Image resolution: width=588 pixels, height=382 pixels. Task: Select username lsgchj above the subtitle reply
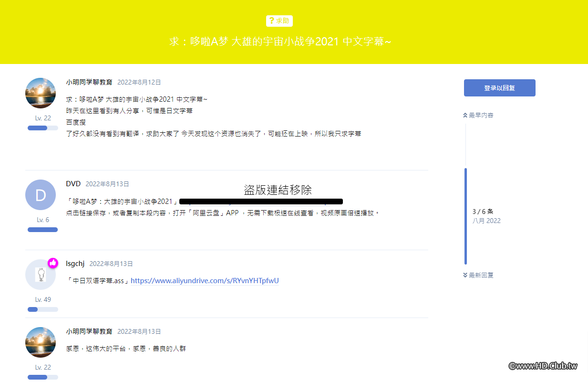click(75, 263)
